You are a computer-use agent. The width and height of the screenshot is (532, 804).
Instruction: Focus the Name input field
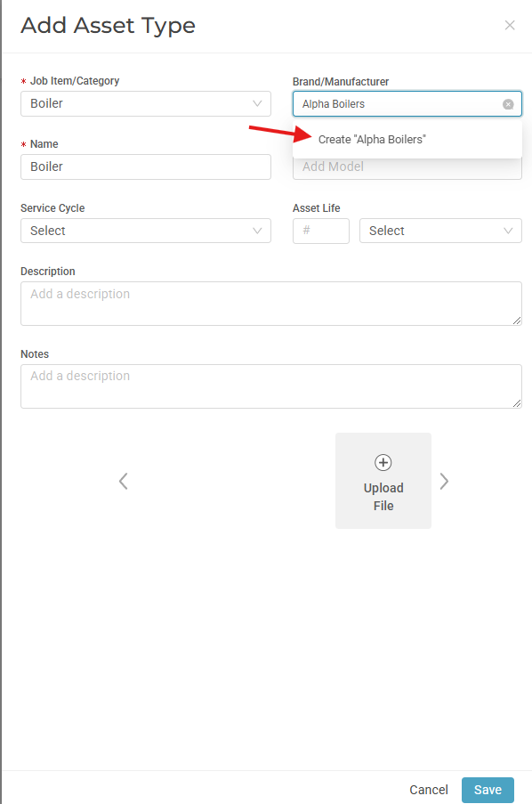coord(146,166)
